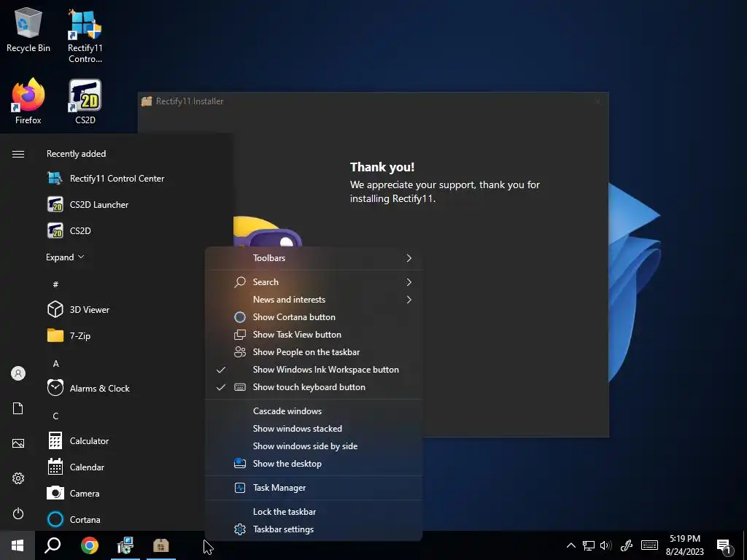Open the volume speaker tray icon

tap(605, 545)
